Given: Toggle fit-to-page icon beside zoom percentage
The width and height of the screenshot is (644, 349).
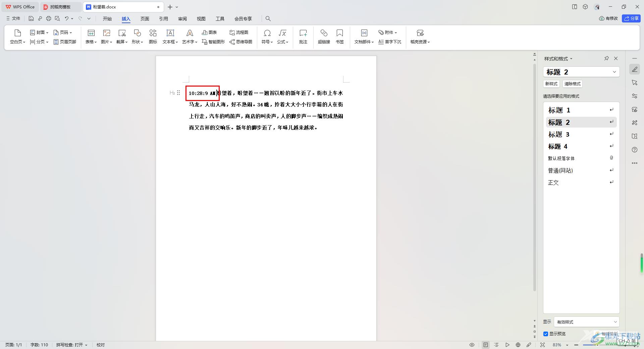Looking at the screenshot, I should tap(542, 345).
